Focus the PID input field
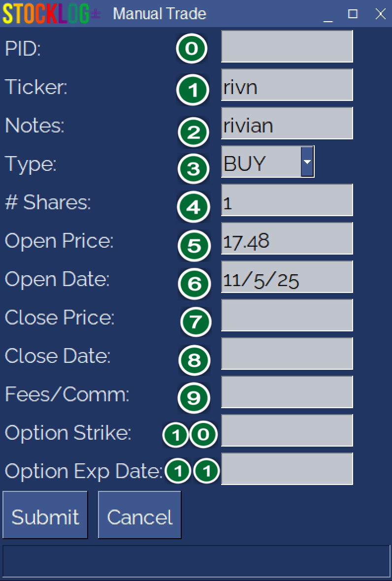This screenshot has width=392, height=581. (x=287, y=46)
